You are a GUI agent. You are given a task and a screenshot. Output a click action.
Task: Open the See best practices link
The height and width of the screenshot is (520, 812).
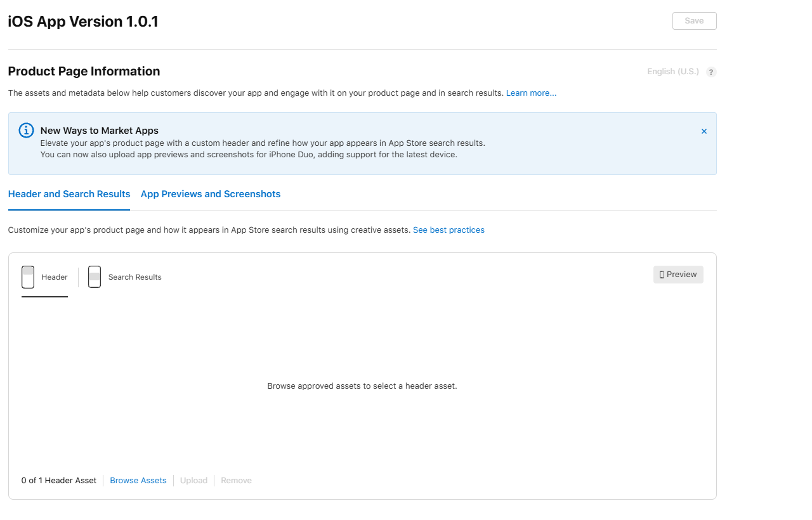click(449, 230)
